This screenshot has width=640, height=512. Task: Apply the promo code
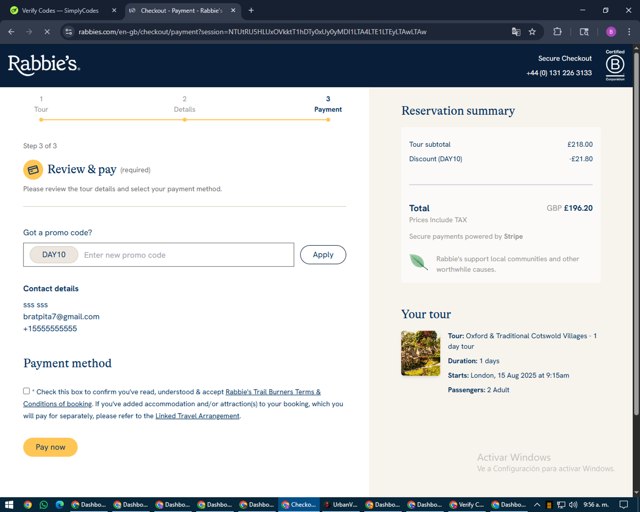click(x=323, y=254)
